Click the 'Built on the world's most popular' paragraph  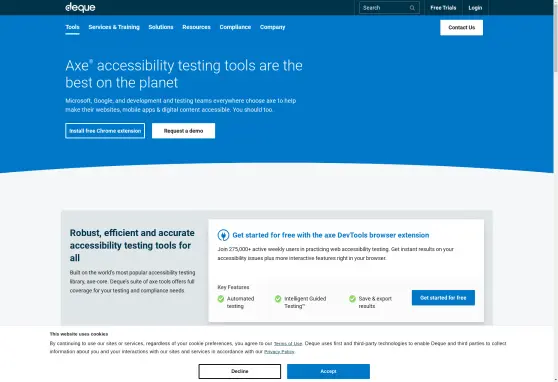132,281
